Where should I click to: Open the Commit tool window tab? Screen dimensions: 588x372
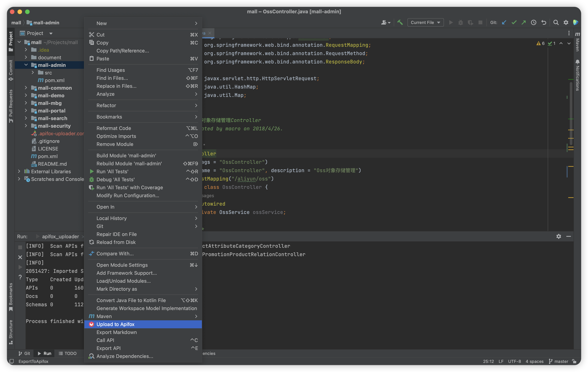click(11, 70)
